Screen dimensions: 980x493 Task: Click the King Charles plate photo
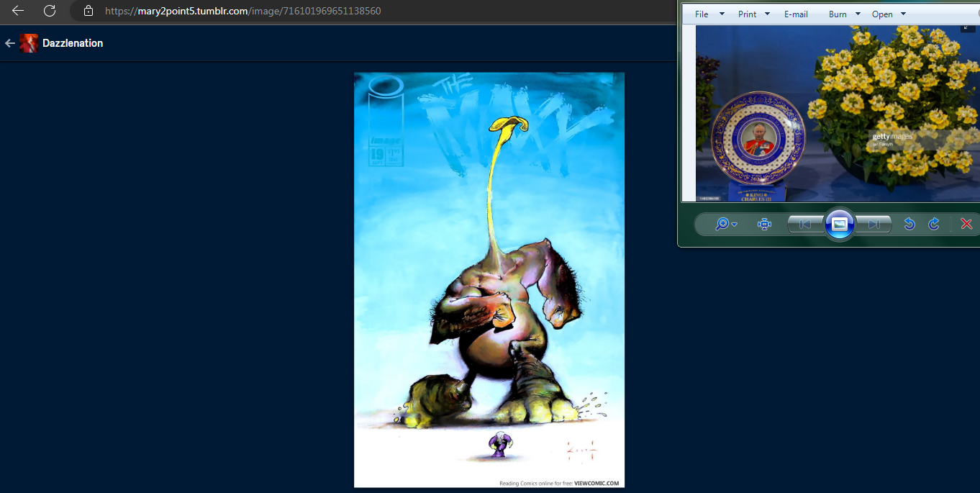[x=838, y=114]
